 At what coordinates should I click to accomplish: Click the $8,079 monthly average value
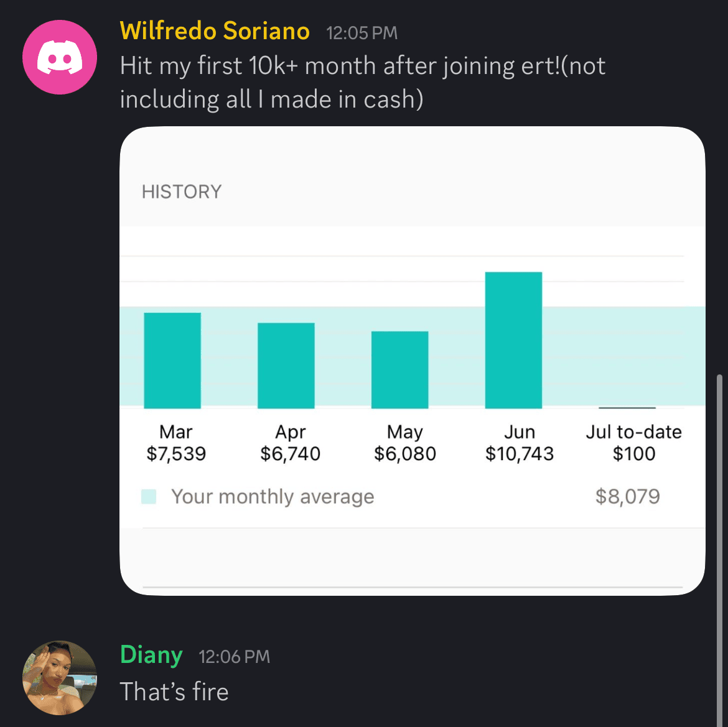pyautogui.click(x=627, y=496)
